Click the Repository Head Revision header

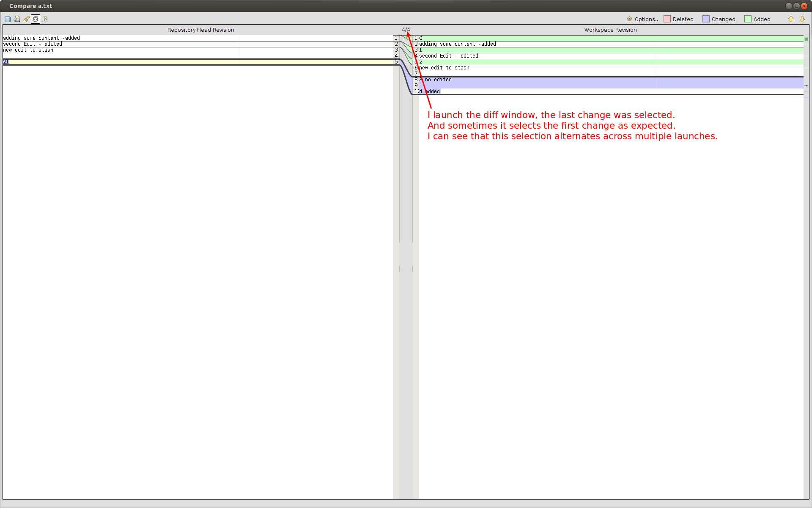[200, 30]
